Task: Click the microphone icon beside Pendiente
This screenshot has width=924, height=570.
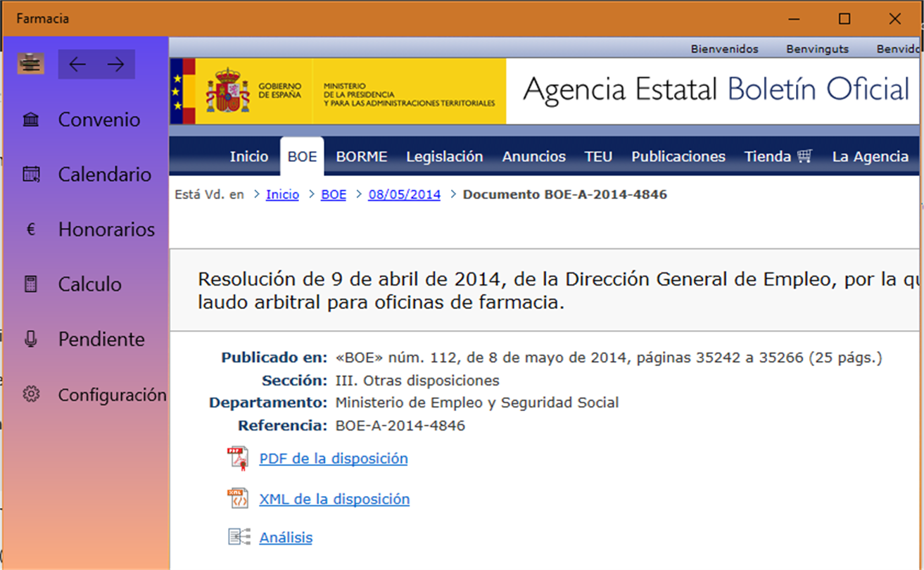Action: (x=31, y=339)
